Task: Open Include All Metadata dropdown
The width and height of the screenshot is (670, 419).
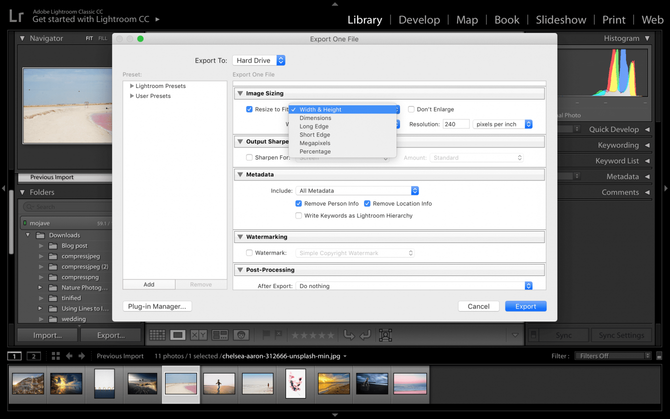Action: (357, 190)
